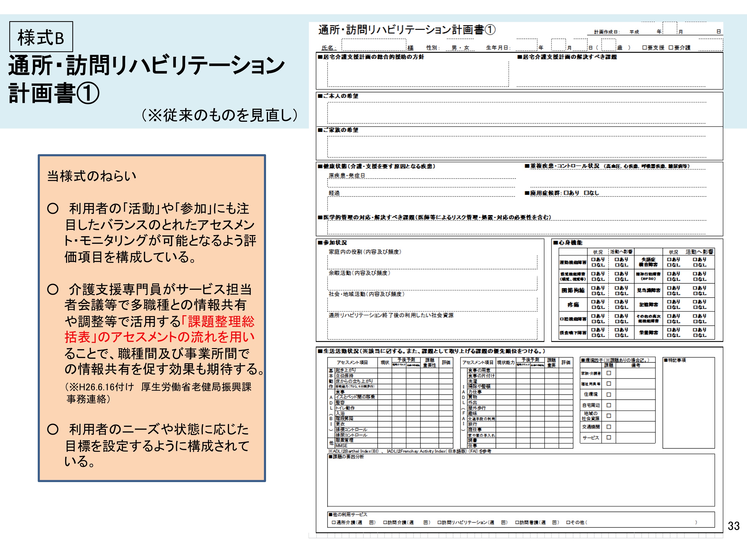The width and height of the screenshot is (747, 560).
Task: Click the 性別 男・女 selection
Action: 461,48
